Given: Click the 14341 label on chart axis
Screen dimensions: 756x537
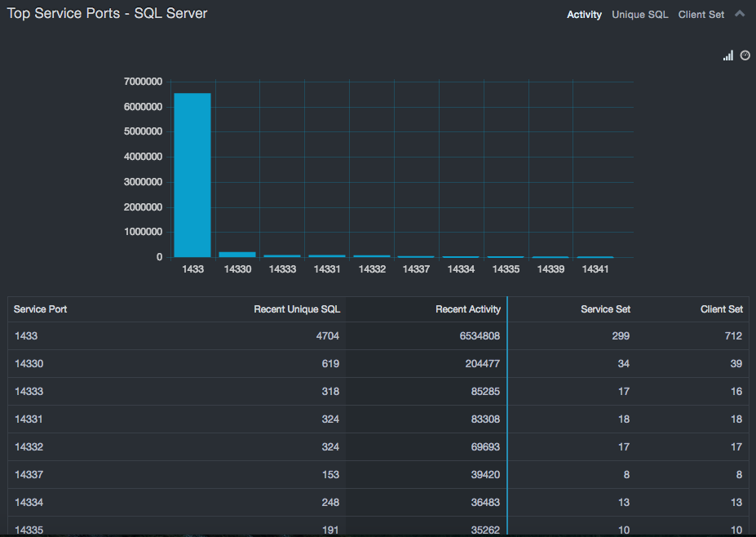Looking at the screenshot, I should 595,268.
